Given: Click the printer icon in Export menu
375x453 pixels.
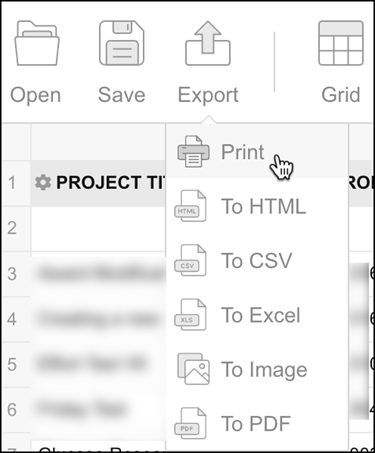Looking at the screenshot, I should (x=194, y=151).
